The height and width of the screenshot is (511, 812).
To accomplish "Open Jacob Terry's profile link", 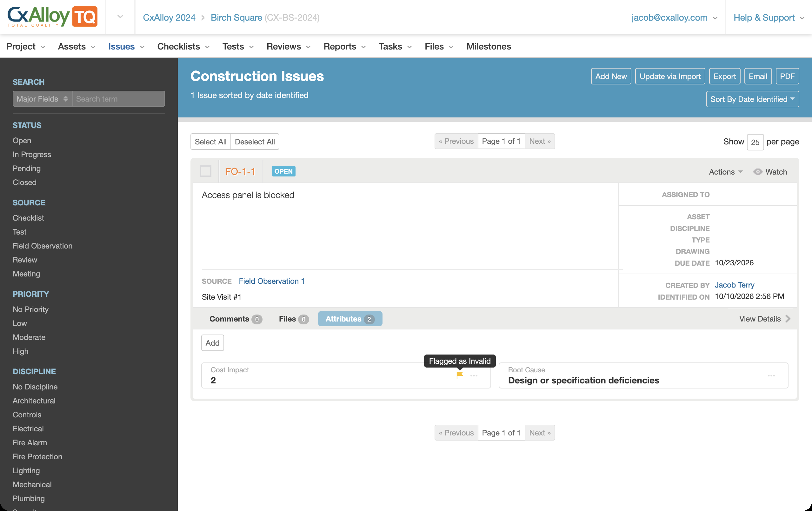I will [x=734, y=285].
